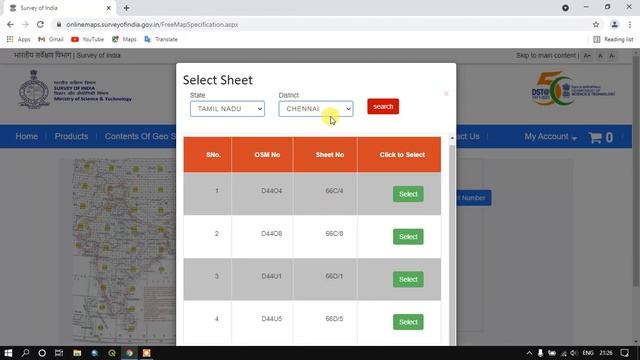Select sheet 66C/4 in row 1
Image resolution: width=640 pixels, height=360 pixels.
pos(408,194)
